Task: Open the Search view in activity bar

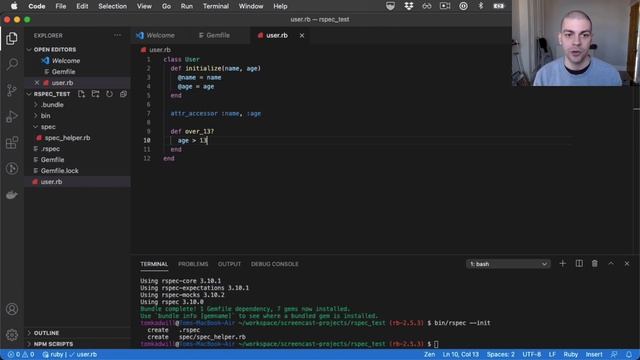Action: click(x=12, y=64)
